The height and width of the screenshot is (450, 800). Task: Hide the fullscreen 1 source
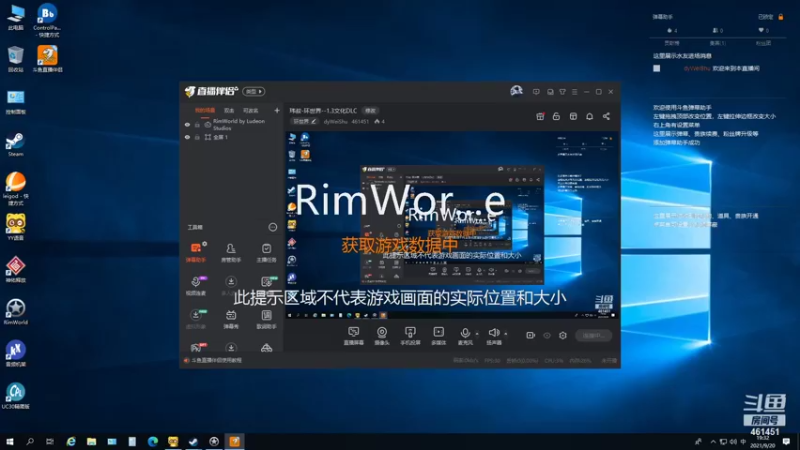coord(187,137)
